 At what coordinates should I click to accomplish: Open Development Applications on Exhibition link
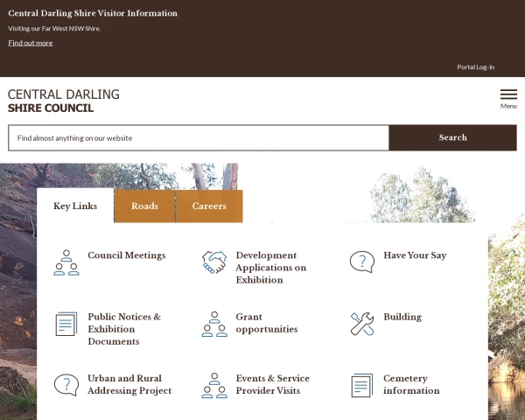point(271,267)
